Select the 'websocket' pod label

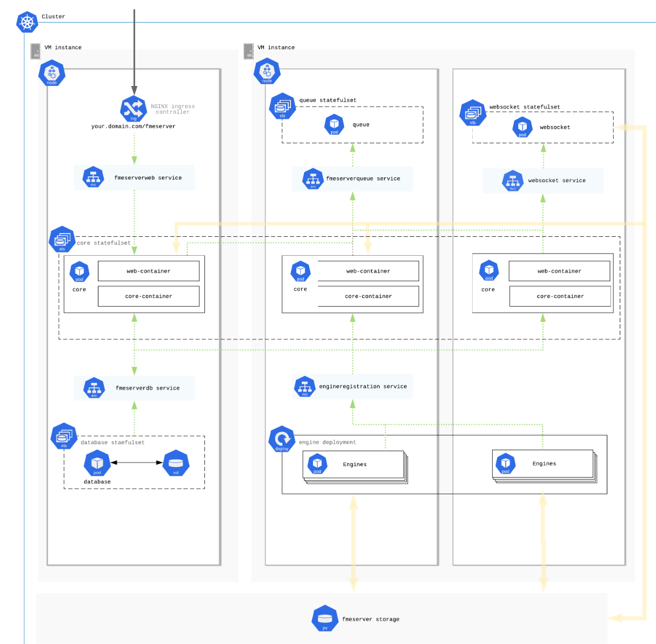(555, 128)
